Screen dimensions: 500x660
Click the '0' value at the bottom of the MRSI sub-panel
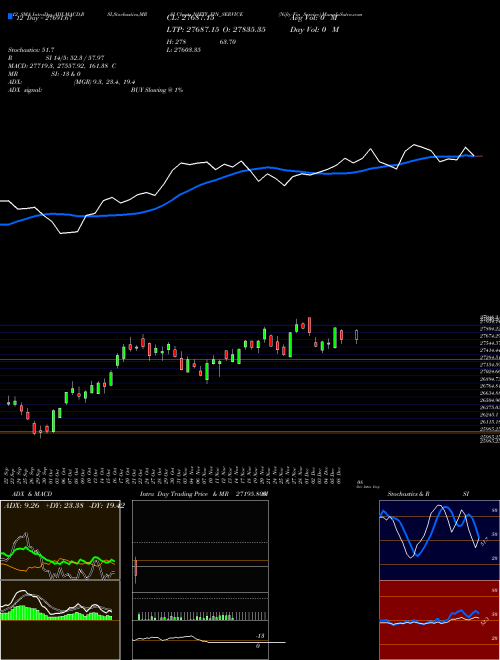[x=258, y=646]
